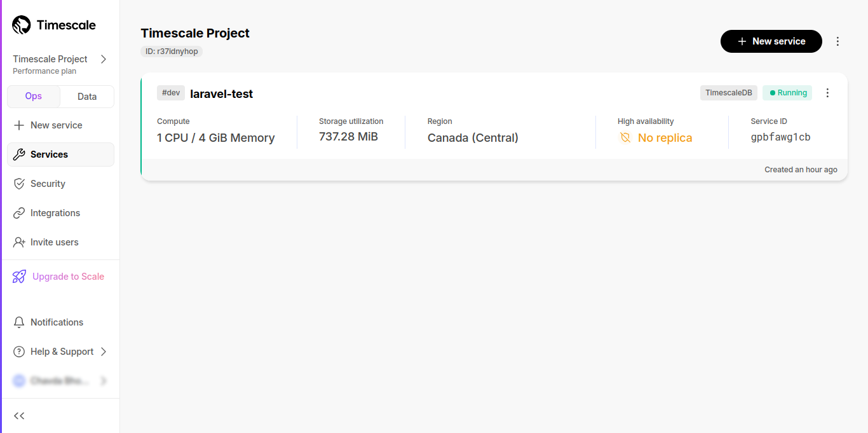The height and width of the screenshot is (433, 868).
Task: Click the Created an hour ago text
Action: click(x=801, y=170)
